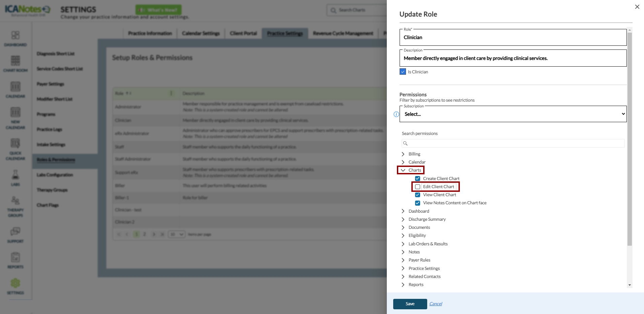
Task: Open Chart Room from sidebar
Action: [15, 61]
